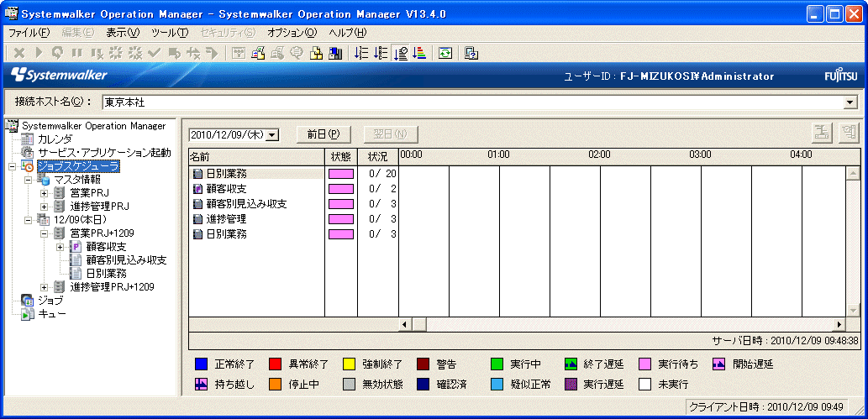
Task: Click the grayed pause toolbar icon
Action: coord(77,53)
